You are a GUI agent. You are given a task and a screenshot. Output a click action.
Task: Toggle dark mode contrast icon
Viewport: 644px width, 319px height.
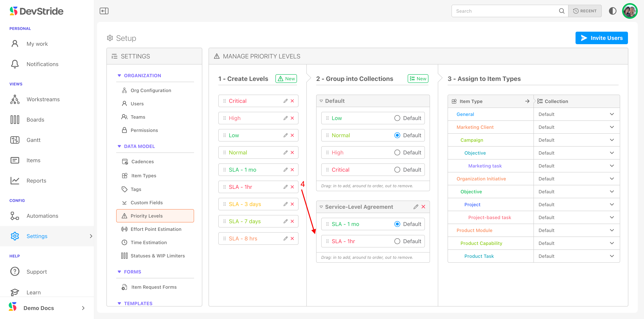612,11
